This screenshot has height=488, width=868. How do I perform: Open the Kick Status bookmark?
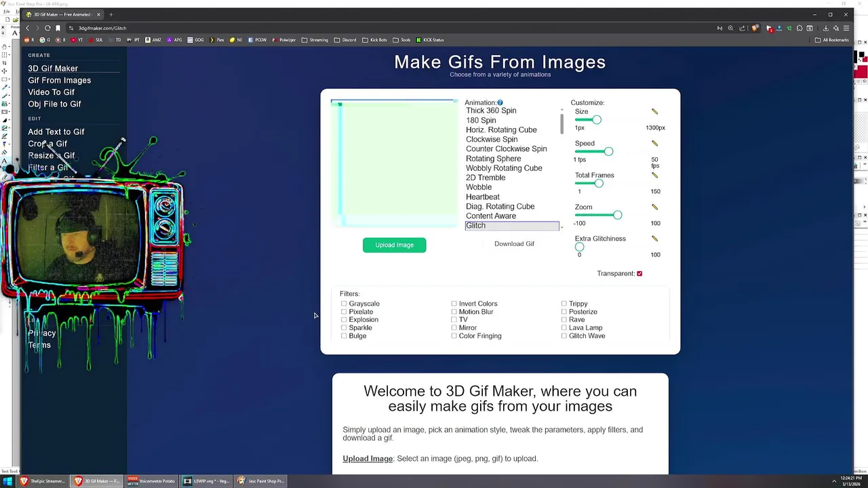(430, 40)
